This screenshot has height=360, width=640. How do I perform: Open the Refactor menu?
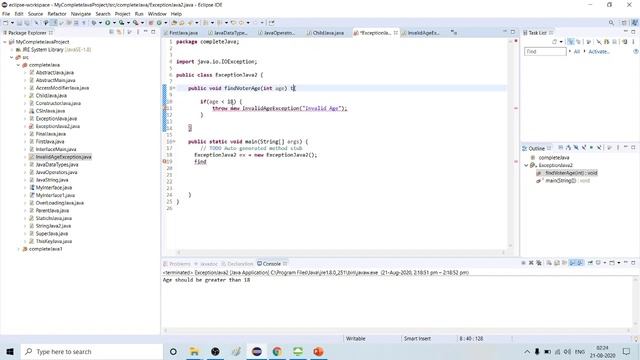point(57,14)
